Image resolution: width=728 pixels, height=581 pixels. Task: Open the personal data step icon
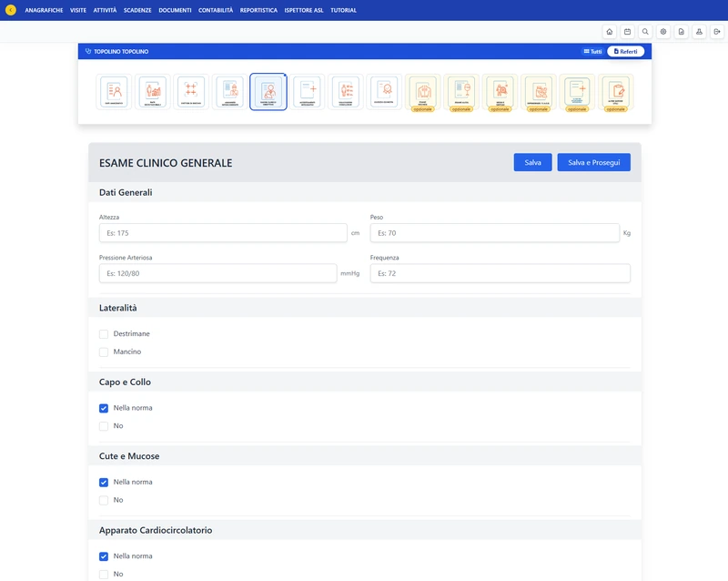(115, 92)
